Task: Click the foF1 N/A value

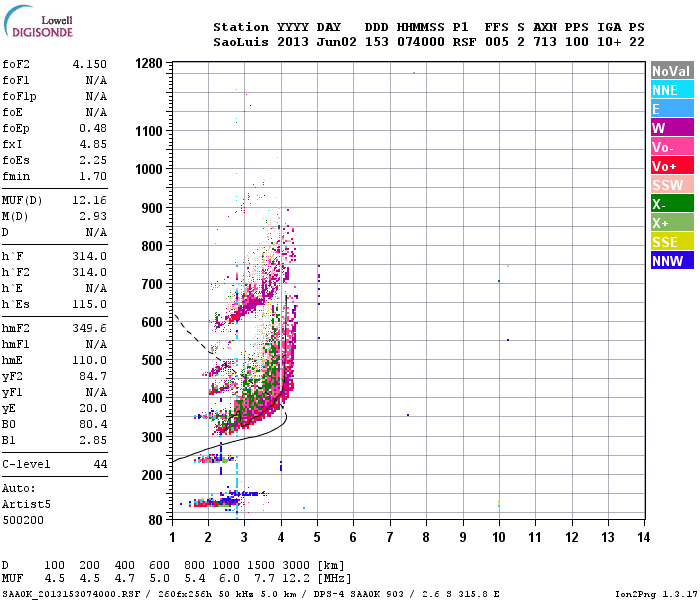Action: pos(96,80)
